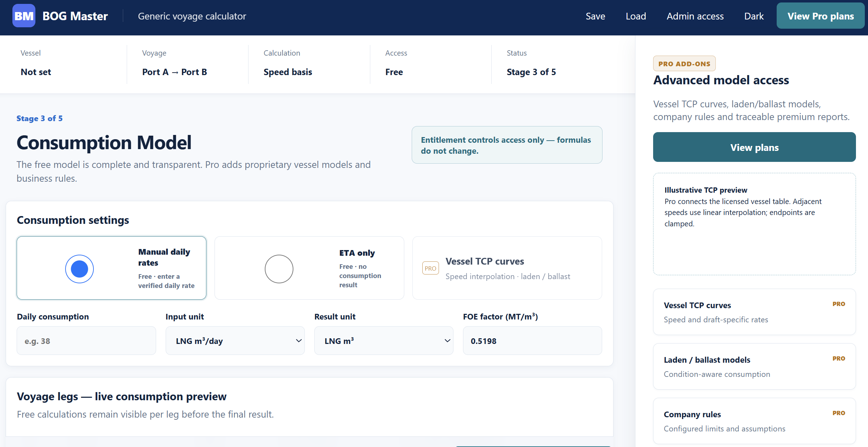This screenshot has height=447, width=868.
Task: Click the Calculation 'Speed basis' value
Action: tap(288, 72)
